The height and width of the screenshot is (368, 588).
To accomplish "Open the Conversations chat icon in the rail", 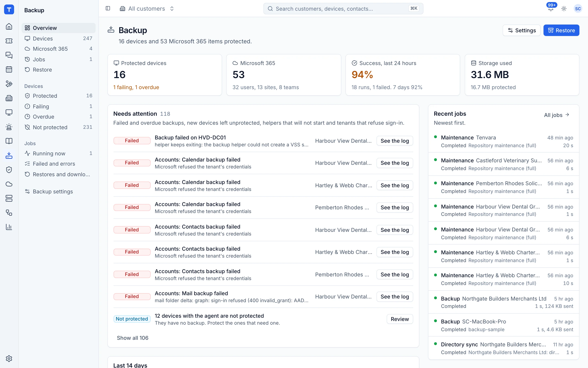I will point(9,55).
